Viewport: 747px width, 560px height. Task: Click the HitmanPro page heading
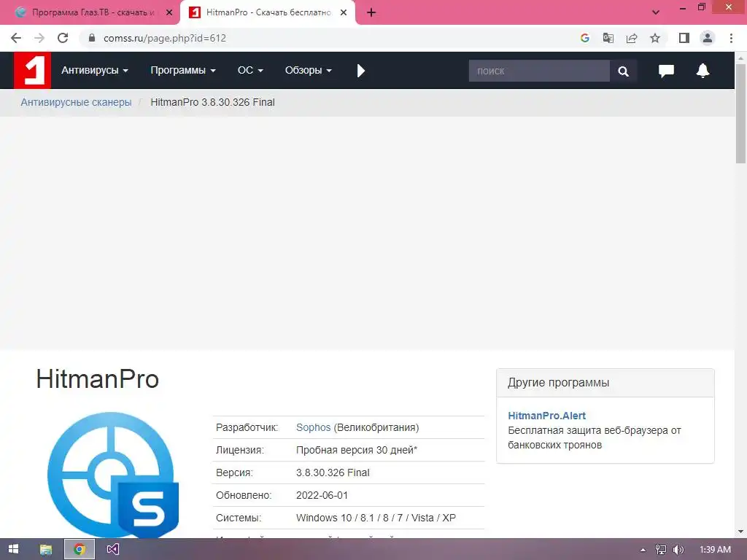click(98, 379)
